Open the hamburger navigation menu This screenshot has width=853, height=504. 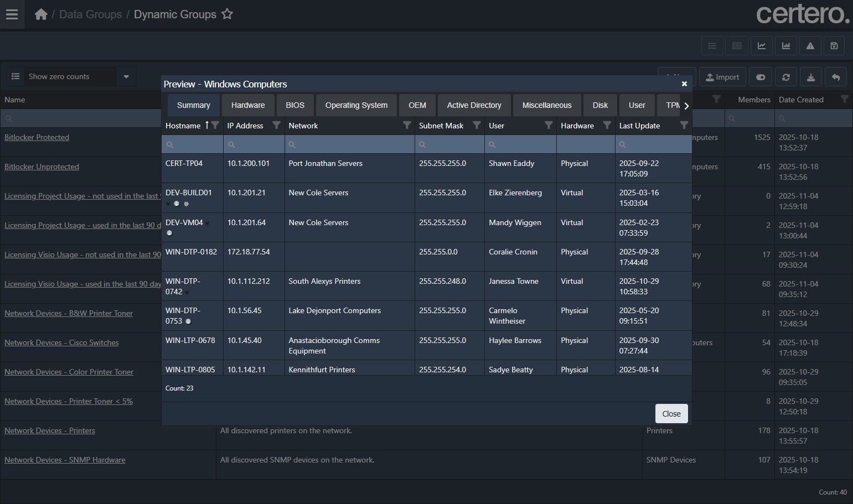pos(12,14)
